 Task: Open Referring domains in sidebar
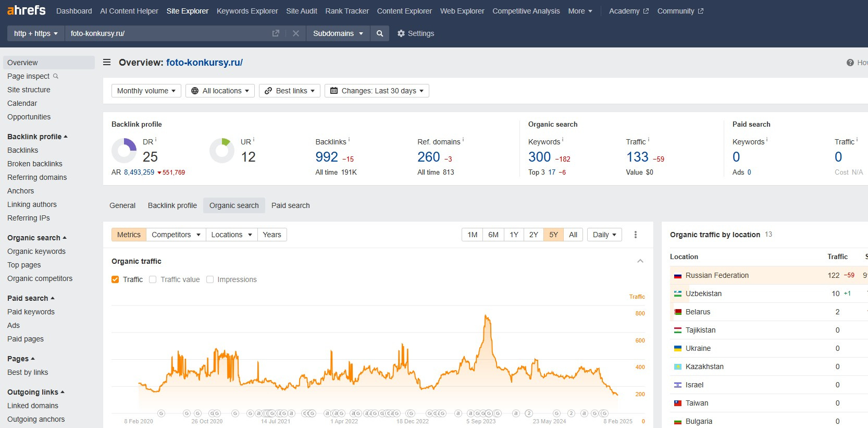[37, 177]
